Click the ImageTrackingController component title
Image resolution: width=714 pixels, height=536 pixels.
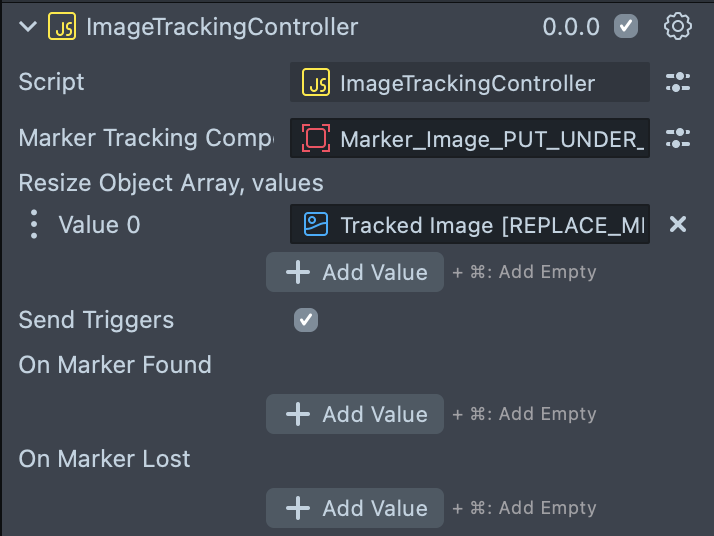pos(222,27)
